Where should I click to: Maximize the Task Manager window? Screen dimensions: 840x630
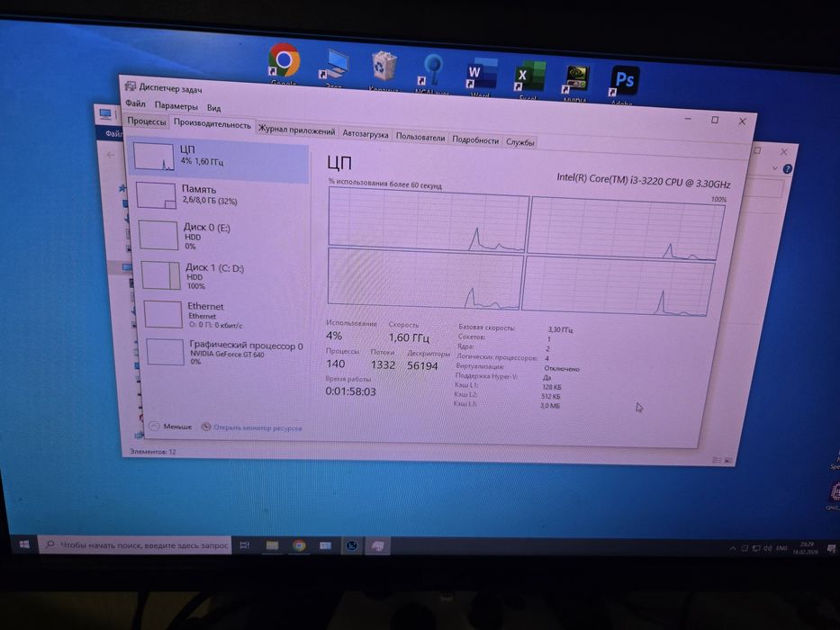pyautogui.click(x=715, y=120)
